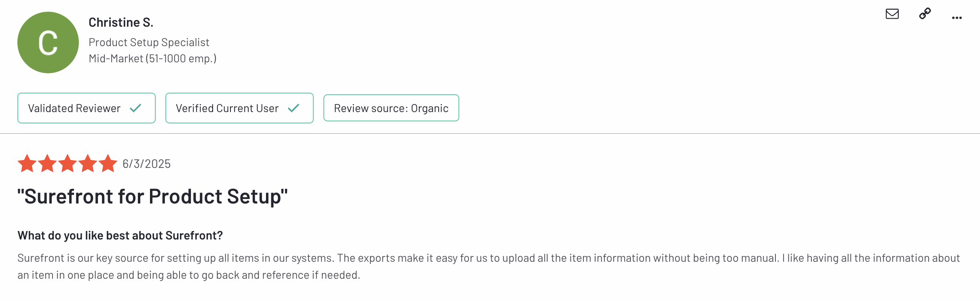Click the envelope email icon
The image size is (980, 301).
coord(892,14)
